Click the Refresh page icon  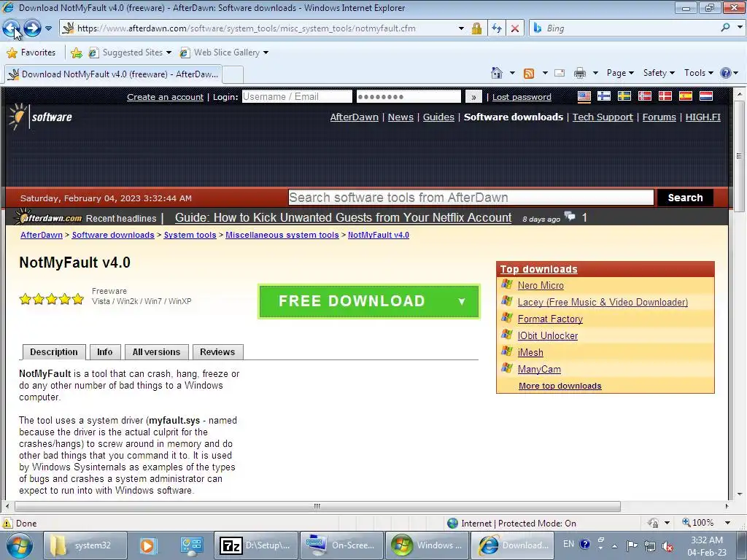click(496, 28)
